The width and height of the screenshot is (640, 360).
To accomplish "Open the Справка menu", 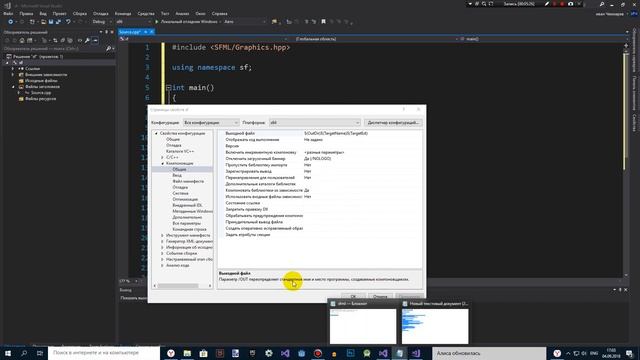I will [220, 13].
